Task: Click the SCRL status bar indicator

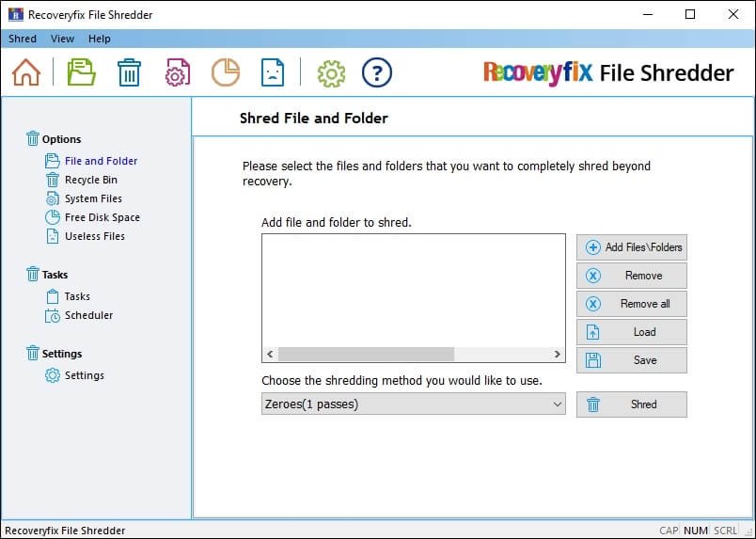Action: 725,531
